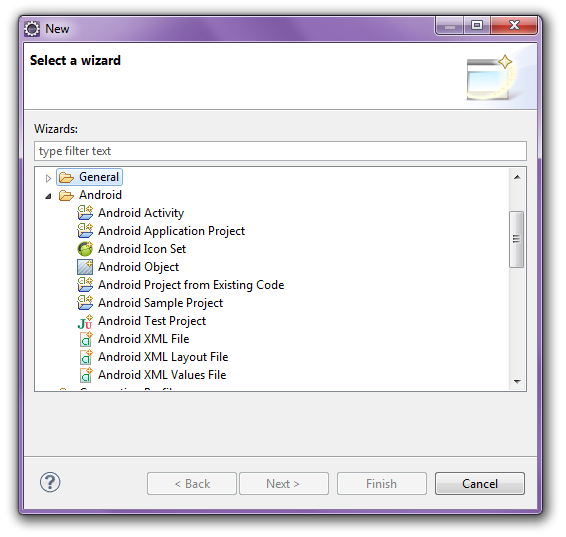Click the Android Sample Project icon
The image size is (566, 537).
(85, 303)
